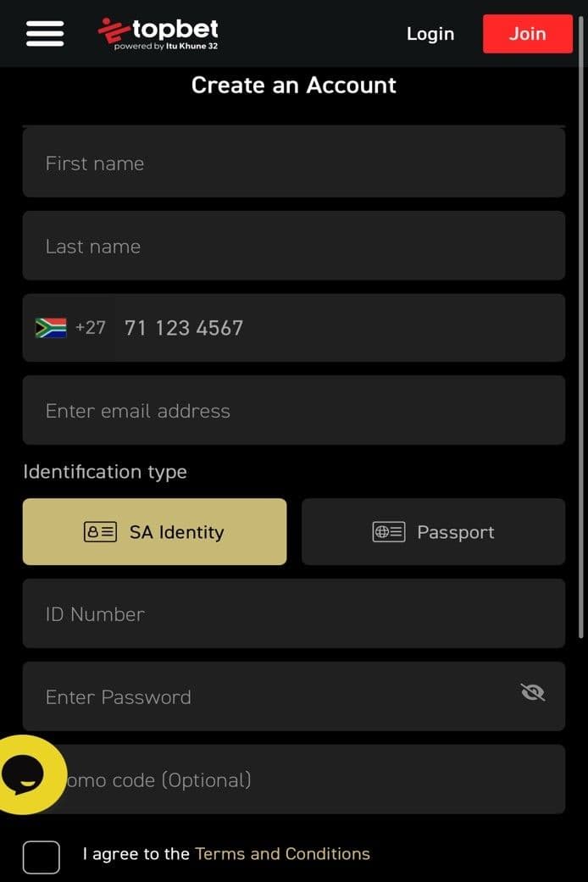Expand the +27 phone prefix options

coord(91,328)
